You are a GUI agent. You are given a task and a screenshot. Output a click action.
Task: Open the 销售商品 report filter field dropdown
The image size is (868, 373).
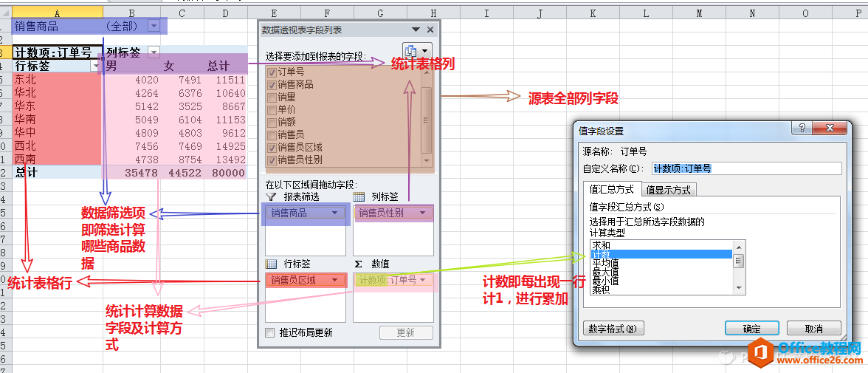click(334, 213)
